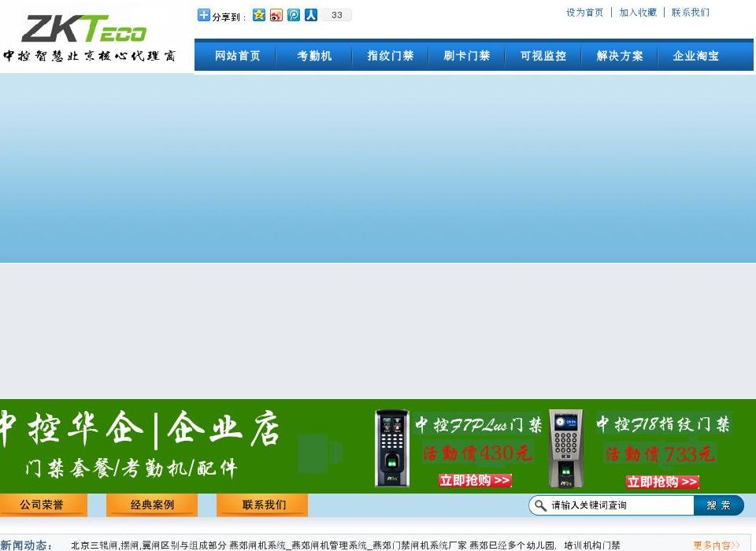Click 门禁套餐/考勤机/配件 banner subtitle
The height and width of the screenshot is (551, 756).
click(132, 468)
